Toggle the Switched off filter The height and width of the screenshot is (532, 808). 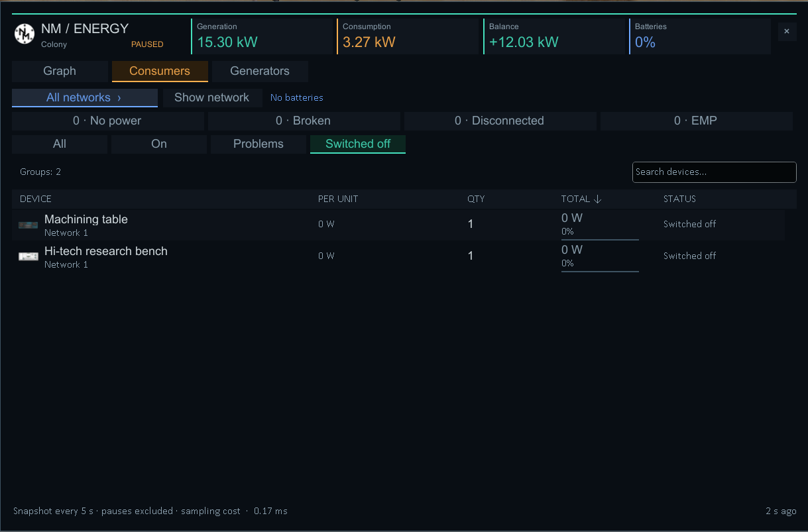tap(358, 144)
